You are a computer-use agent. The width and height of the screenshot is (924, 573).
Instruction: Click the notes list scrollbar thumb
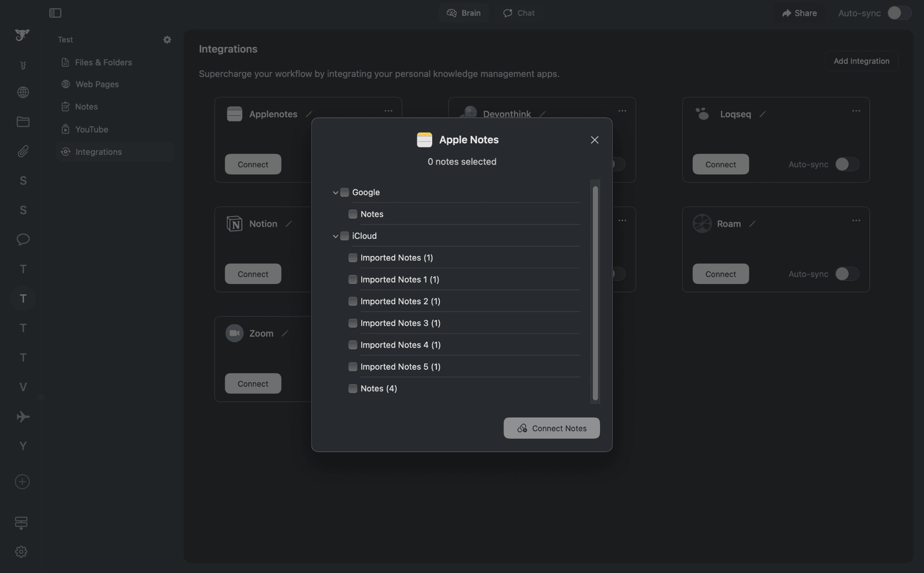(x=595, y=293)
